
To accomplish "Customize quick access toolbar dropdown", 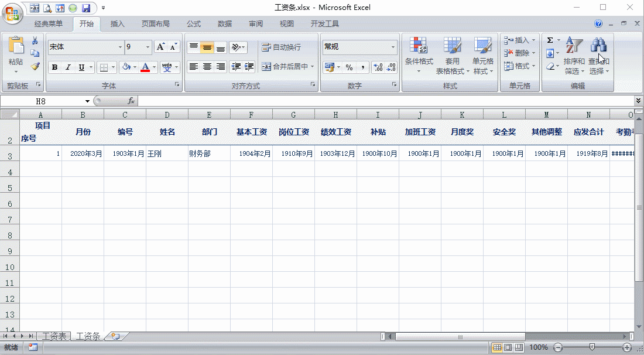I will coord(103,8).
